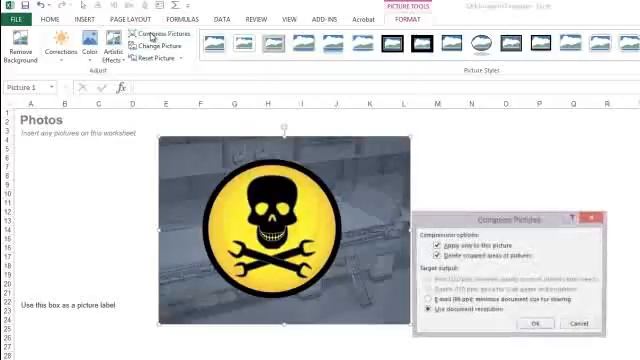
Task: Open the Undo history dropdown arrow
Action: click(x=49, y=5)
